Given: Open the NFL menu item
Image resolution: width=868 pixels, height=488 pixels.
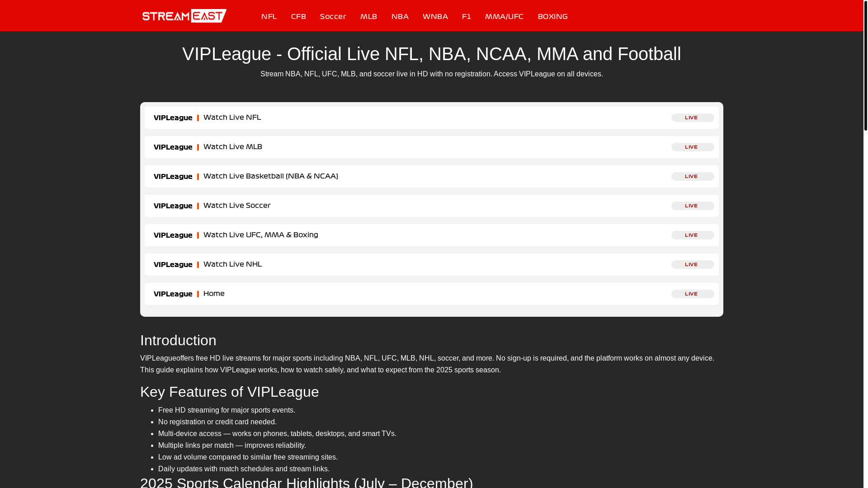Looking at the screenshot, I should [269, 16].
